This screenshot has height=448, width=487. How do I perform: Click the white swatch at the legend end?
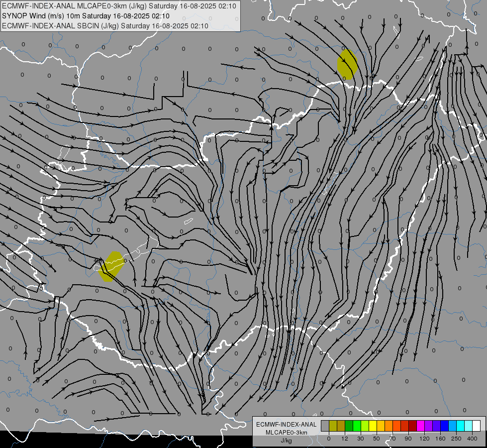point(477,426)
